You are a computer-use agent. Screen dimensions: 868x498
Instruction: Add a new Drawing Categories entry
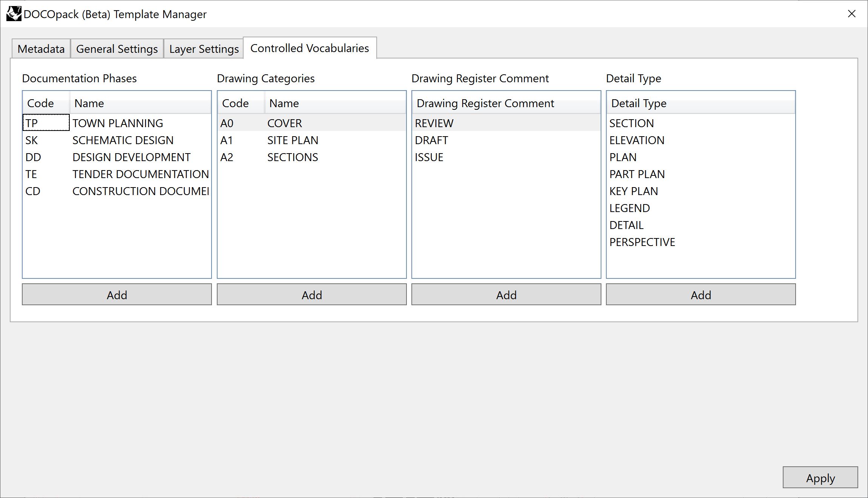click(x=312, y=295)
